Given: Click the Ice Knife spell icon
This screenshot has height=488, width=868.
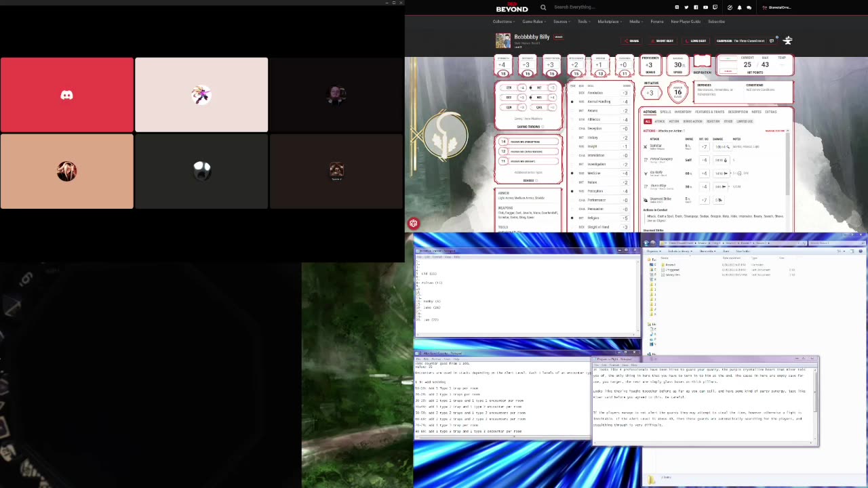Looking at the screenshot, I should click(x=646, y=174).
